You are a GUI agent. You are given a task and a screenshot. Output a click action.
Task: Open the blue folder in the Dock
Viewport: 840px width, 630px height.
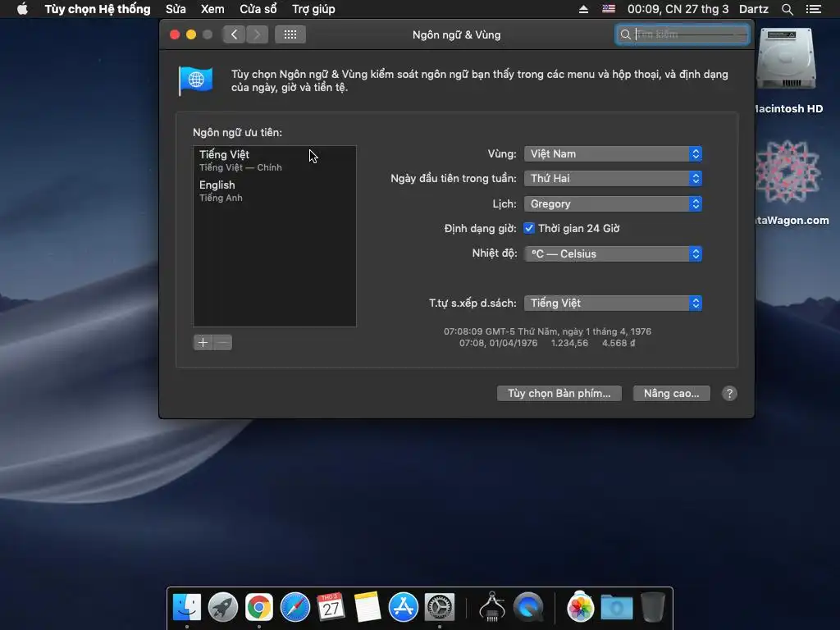pyautogui.click(x=617, y=608)
